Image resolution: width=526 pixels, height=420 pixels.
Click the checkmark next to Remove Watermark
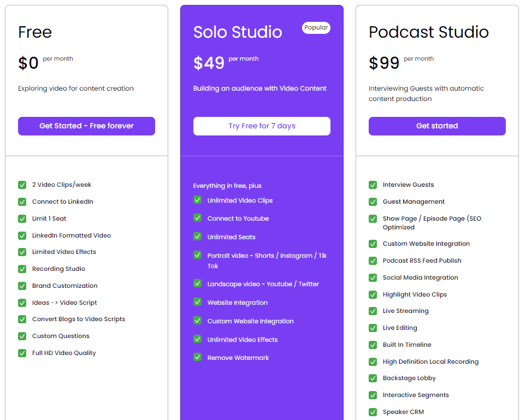coord(198,357)
